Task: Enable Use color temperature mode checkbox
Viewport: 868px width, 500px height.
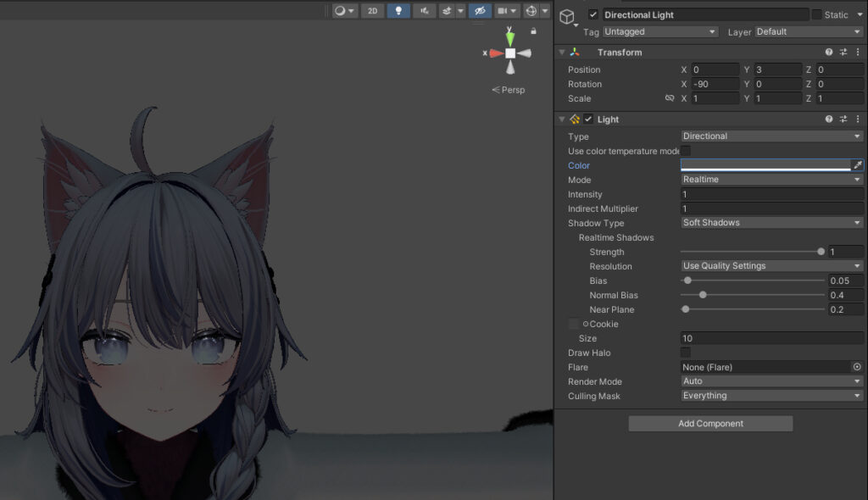Action: (x=686, y=151)
